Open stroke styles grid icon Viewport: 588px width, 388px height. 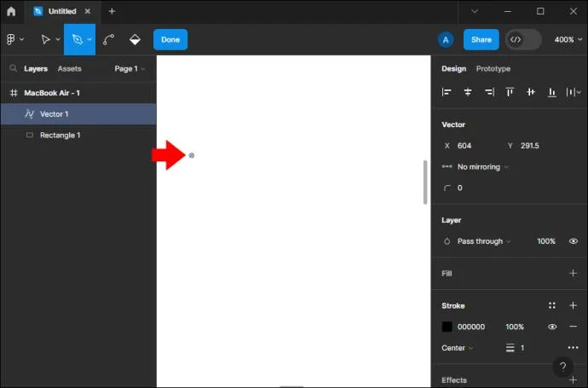tap(552, 305)
